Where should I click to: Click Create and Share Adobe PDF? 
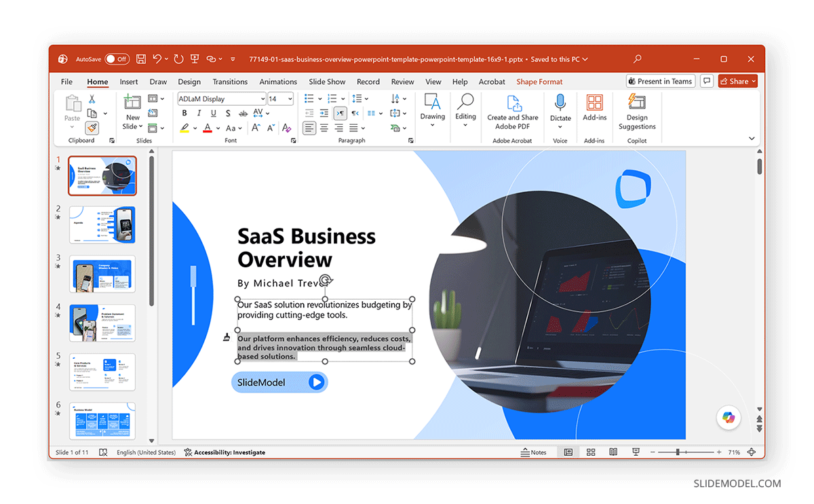[513, 112]
